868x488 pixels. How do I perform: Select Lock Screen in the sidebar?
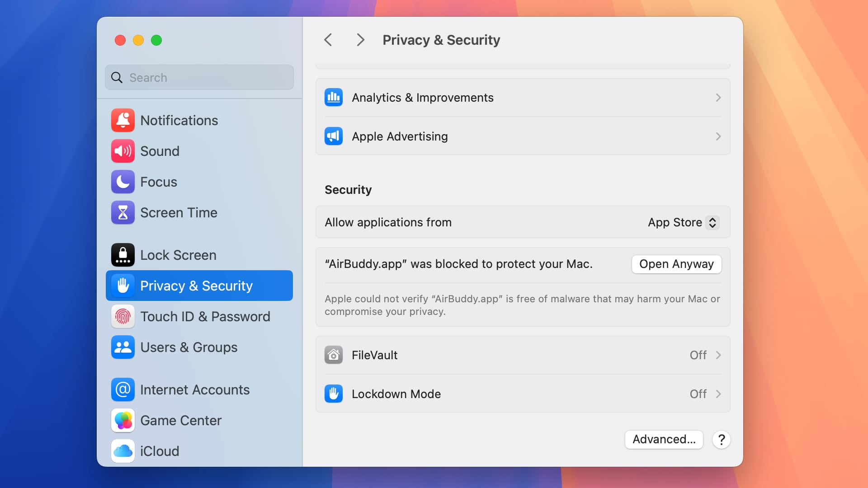pyautogui.click(x=199, y=255)
